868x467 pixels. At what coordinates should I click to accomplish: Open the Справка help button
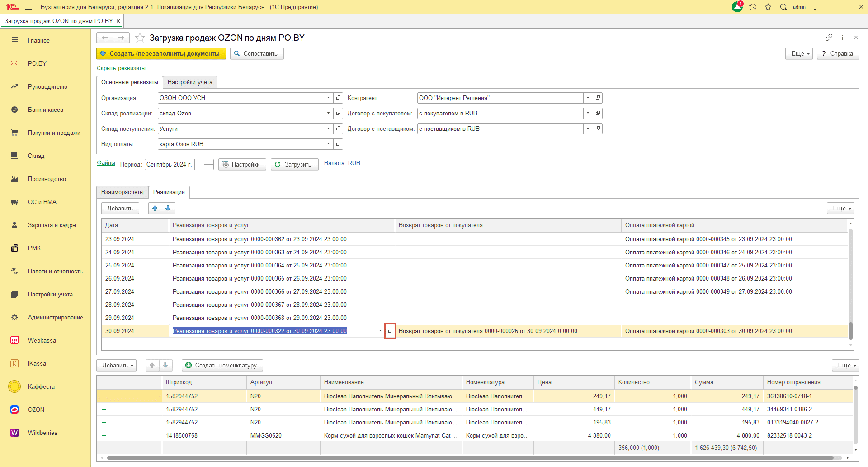(x=838, y=53)
